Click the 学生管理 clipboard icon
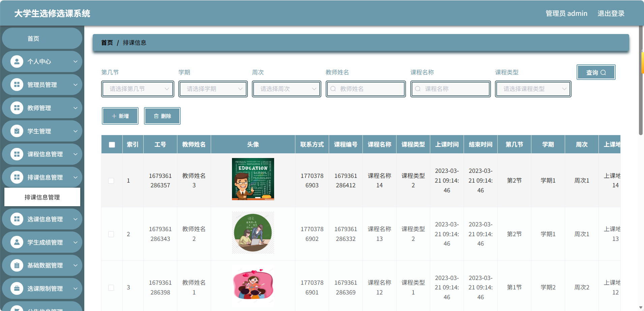The width and height of the screenshot is (644, 311). [17, 131]
